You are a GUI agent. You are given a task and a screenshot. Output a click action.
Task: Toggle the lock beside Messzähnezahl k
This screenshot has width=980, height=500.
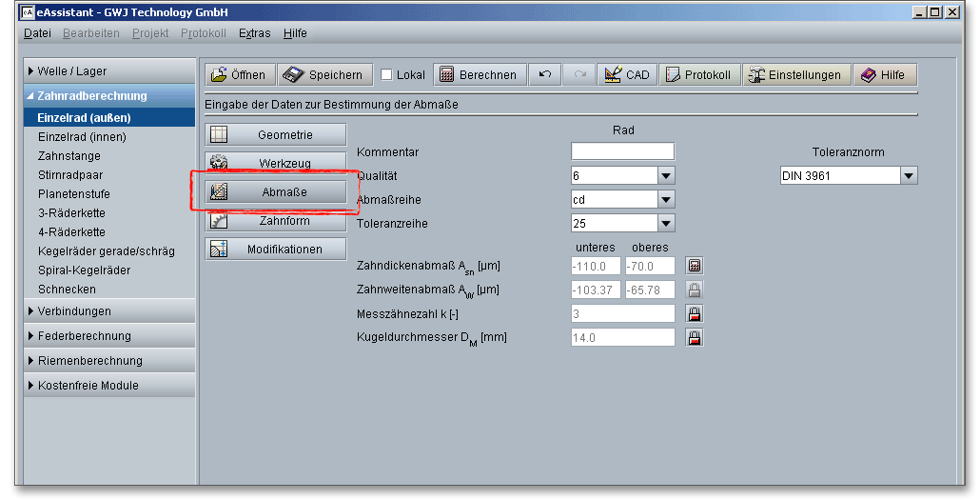click(x=695, y=313)
